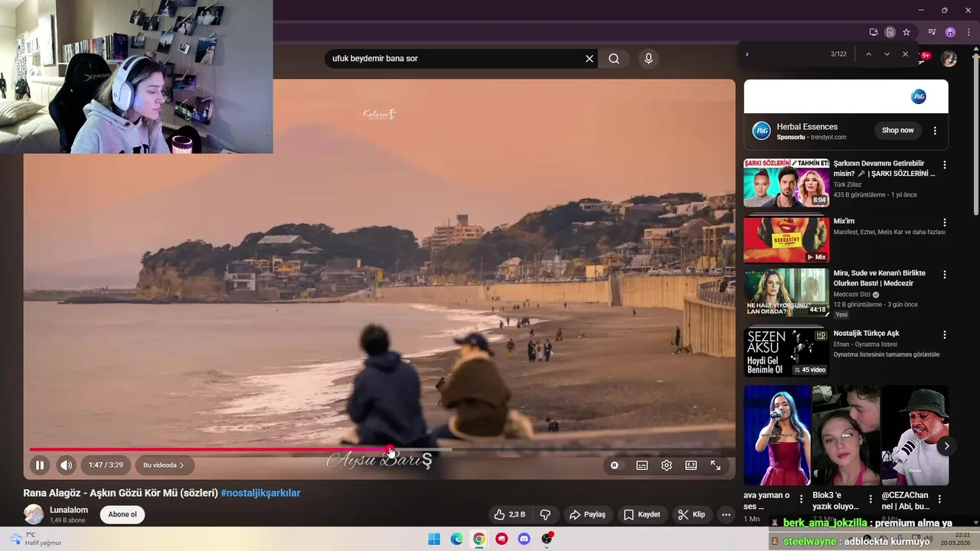Open the 'Bu videoda' chapters chip
Screen dimensions: 980x551
click(164, 465)
